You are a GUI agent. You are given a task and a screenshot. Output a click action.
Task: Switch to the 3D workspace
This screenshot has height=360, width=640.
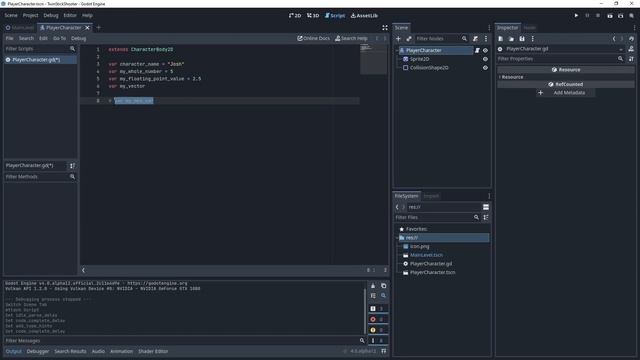coord(313,16)
